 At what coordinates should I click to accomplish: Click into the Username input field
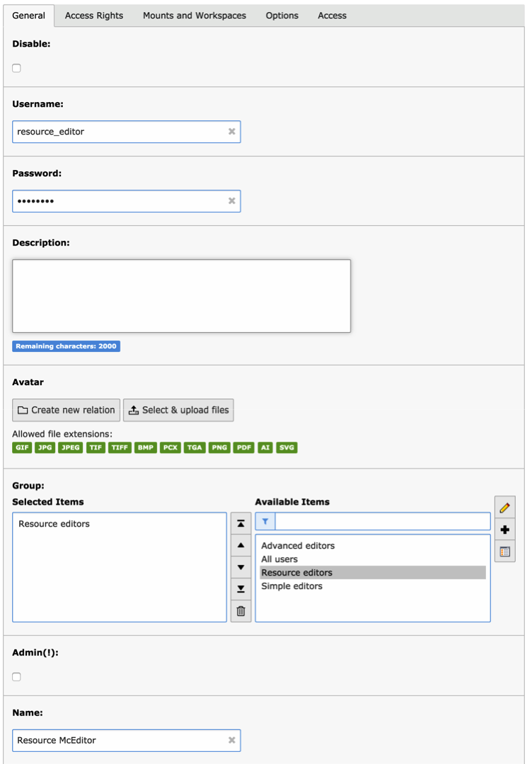pos(126,132)
